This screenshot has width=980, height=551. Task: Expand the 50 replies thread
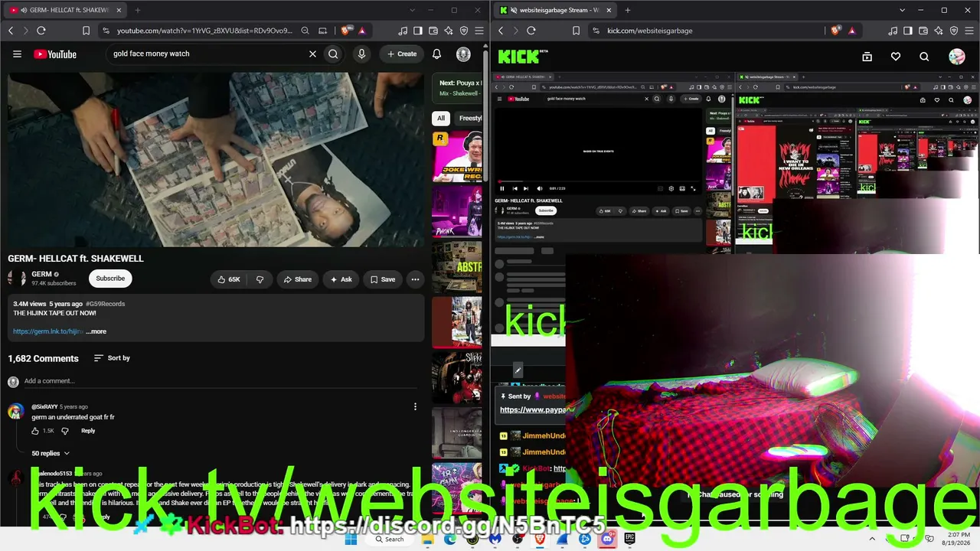coord(51,453)
